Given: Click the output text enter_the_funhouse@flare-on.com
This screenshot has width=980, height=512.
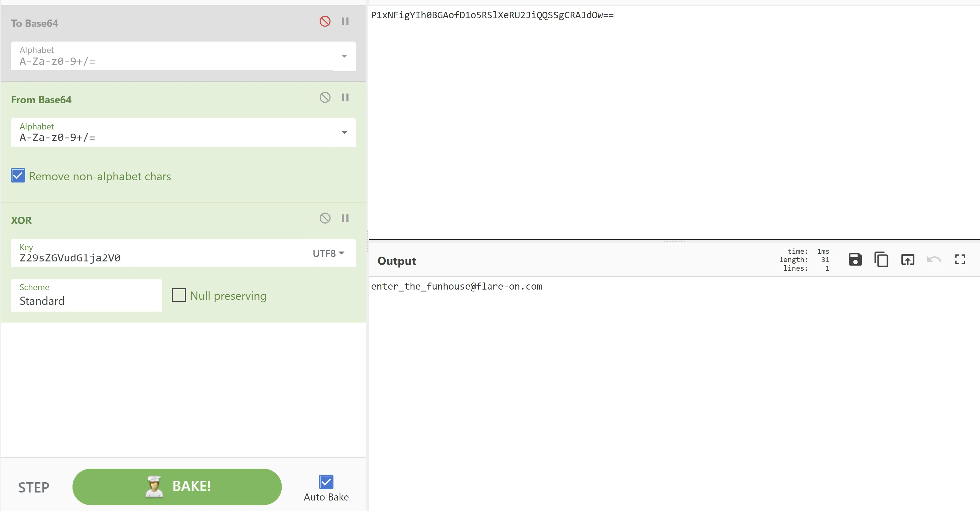Looking at the screenshot, I should coord(457,286).
